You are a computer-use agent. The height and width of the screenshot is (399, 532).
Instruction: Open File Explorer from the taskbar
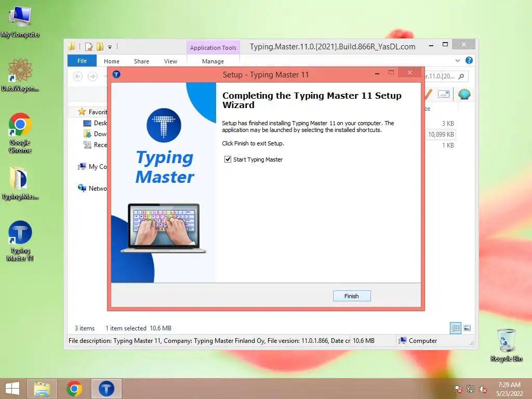click(x=42, y=389)
